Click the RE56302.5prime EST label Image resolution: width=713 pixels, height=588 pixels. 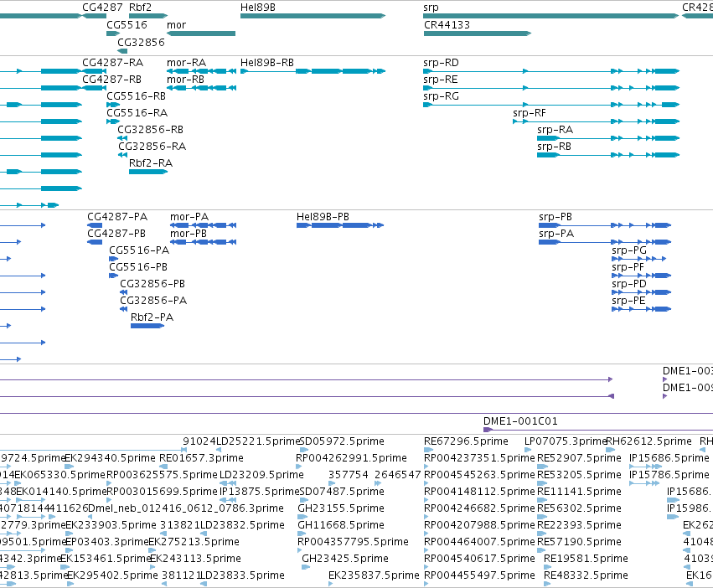pyautogui.click(x=579, y=508)
